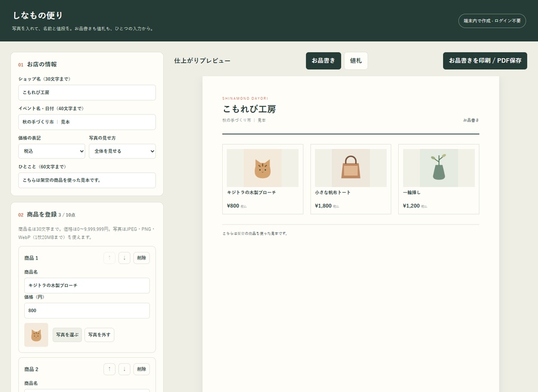Click the tote bag image in preview
Viewport: 538px width, 392px height.
[350, 168]
